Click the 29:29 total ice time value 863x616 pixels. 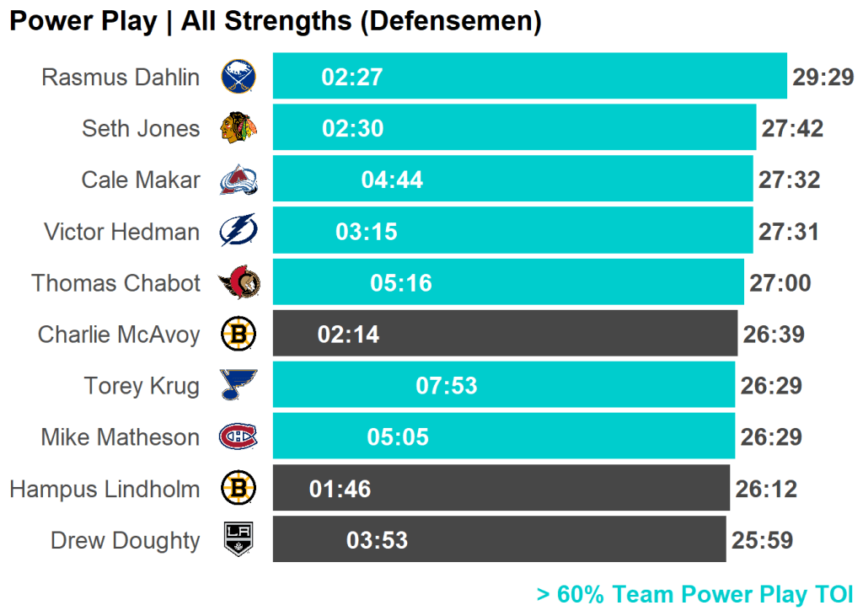823,78
